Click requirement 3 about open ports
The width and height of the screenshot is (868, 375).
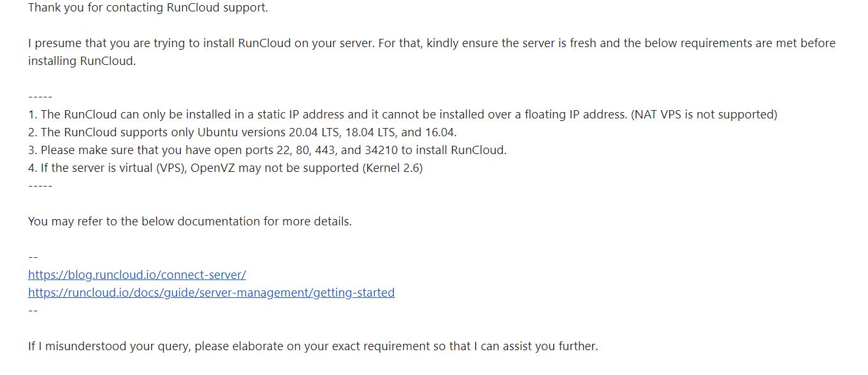click(267, 150)
